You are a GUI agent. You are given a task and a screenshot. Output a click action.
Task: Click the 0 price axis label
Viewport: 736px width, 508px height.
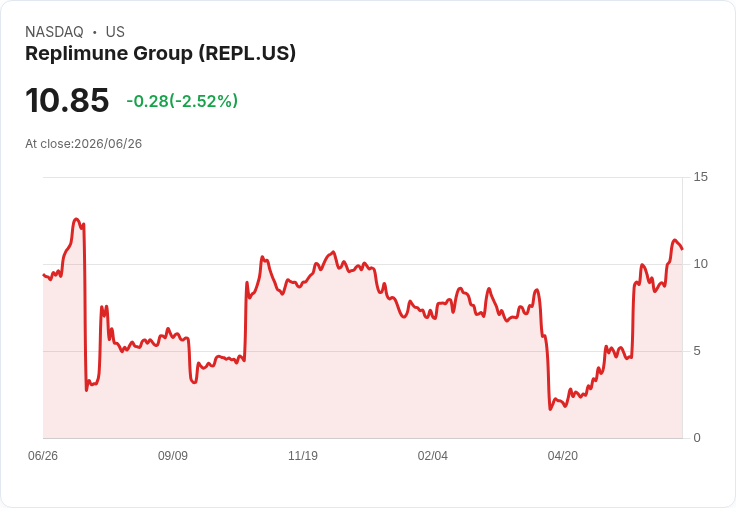pyautogui.click(x=697, y=438)
